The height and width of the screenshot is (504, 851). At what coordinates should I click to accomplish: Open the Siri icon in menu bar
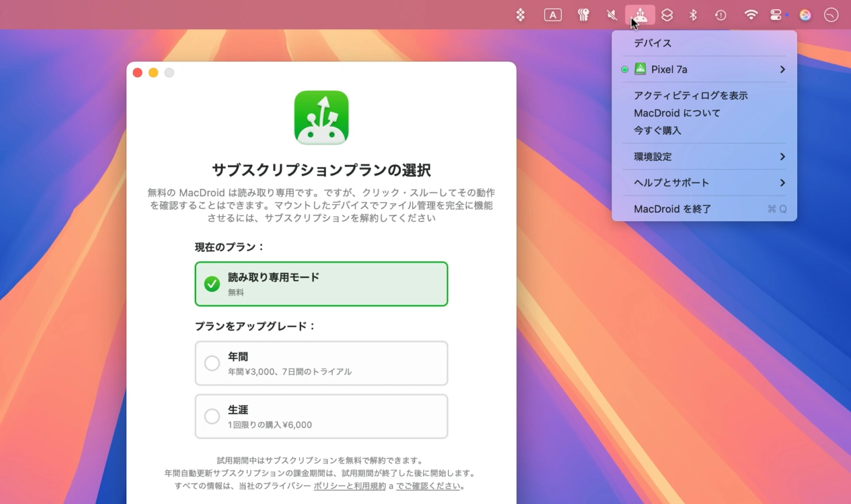(x=805, y=15)
